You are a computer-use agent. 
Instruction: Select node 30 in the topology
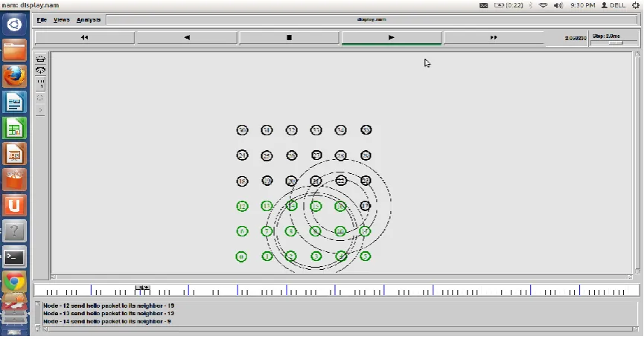[242, 130]
